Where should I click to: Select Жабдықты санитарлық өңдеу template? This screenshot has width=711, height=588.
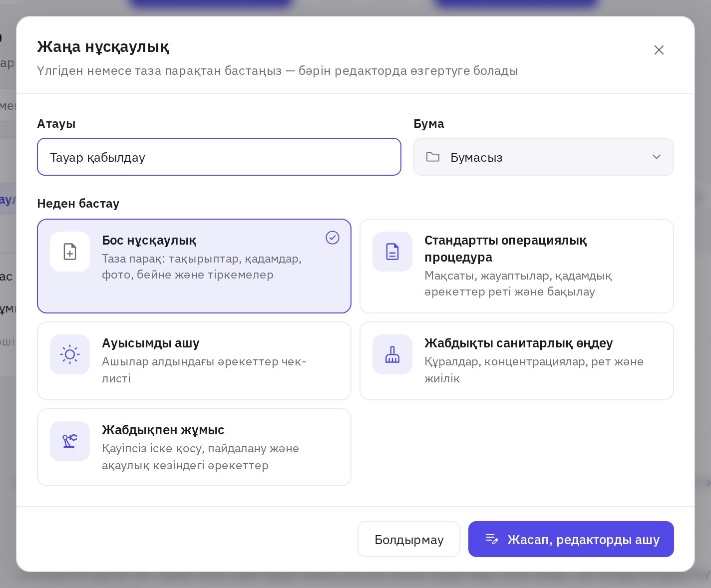click(x=517, y=361)
